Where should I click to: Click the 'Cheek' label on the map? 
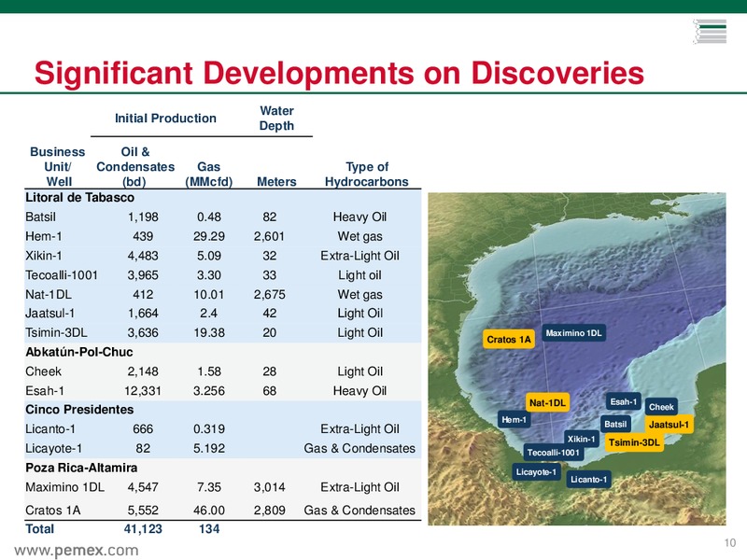click(661, 407)
